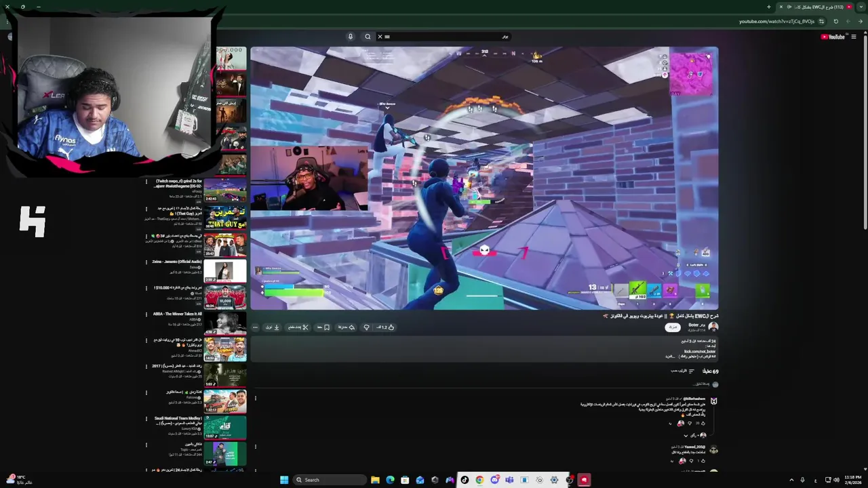Screen dimensions: 868x488
Task: Click the Share button under the video
Action: tap(347, 327)
